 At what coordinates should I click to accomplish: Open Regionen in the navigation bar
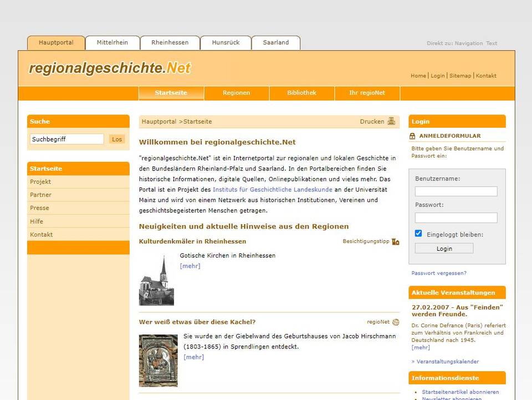coord(237,93)
